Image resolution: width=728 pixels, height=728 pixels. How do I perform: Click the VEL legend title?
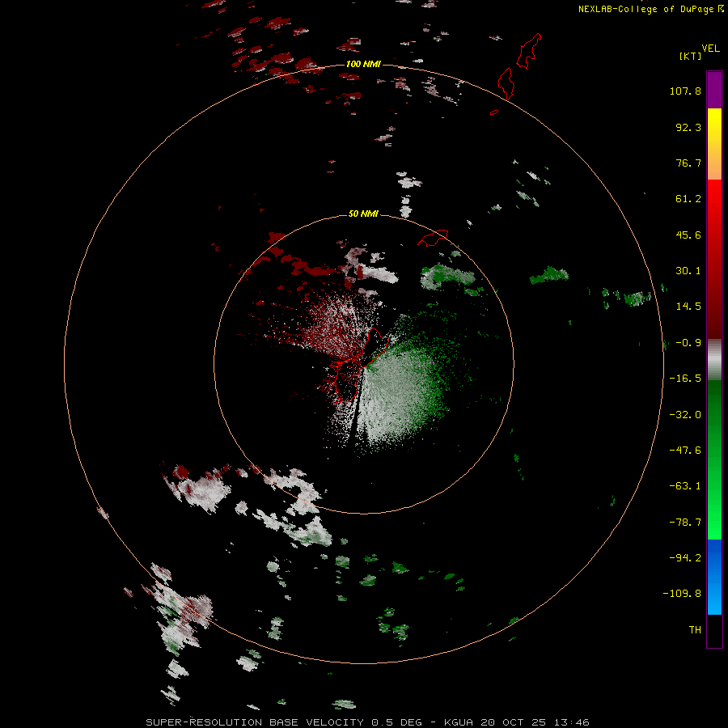pos(711,49)
